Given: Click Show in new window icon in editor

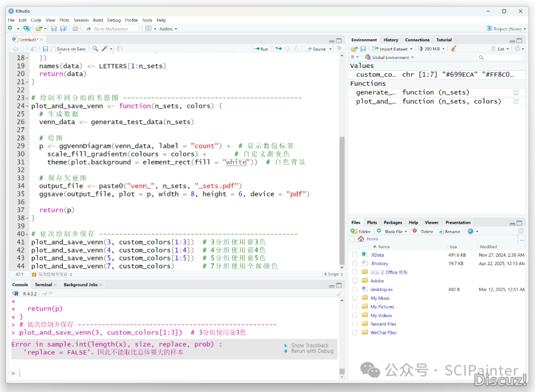Looking at the screenshot, I should point(34,49).
